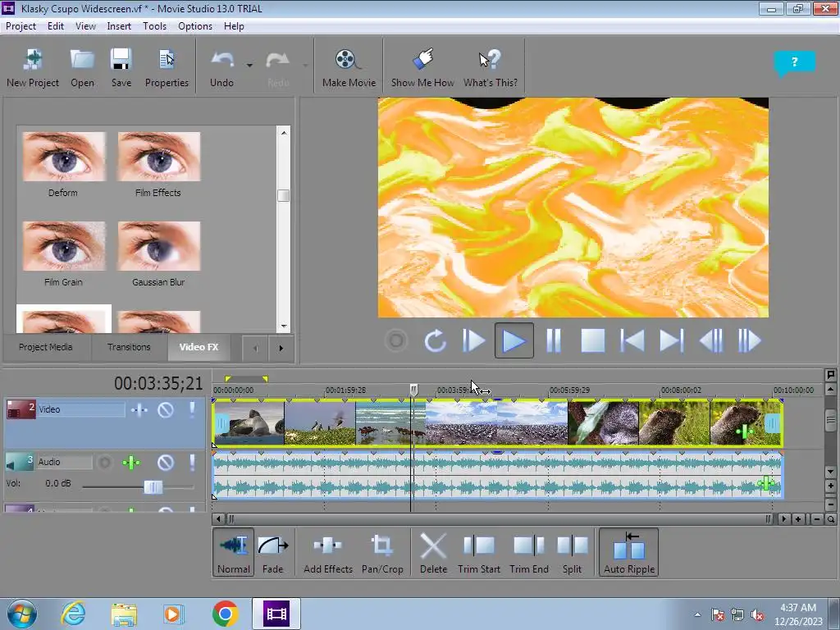Open the Tools menu
Image resolution: width=840 pixels, height=630 pixels.
pyautogui.click(x=154, y=26)
